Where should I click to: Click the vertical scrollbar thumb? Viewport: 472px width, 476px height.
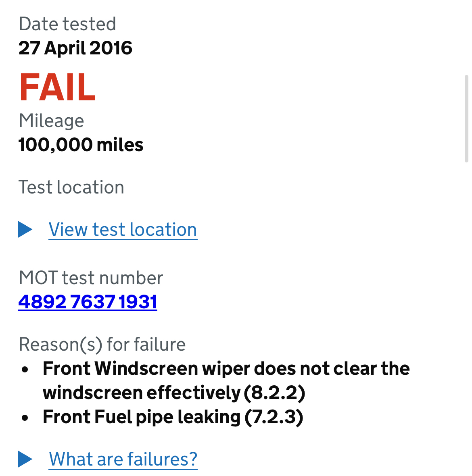point(466,118)
